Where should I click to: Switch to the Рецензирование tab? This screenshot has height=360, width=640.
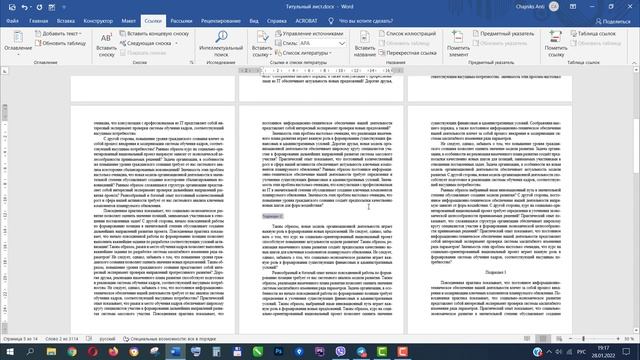coord(221,21)
